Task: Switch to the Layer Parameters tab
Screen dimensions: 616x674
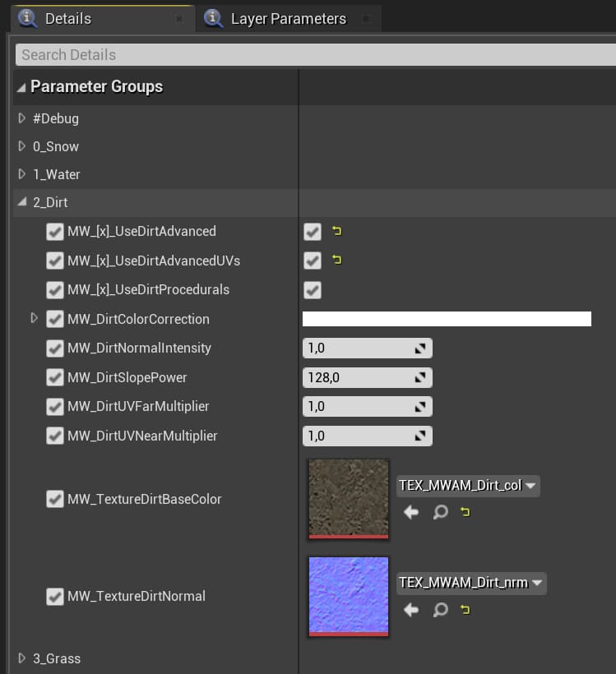Action: [288, 18]
